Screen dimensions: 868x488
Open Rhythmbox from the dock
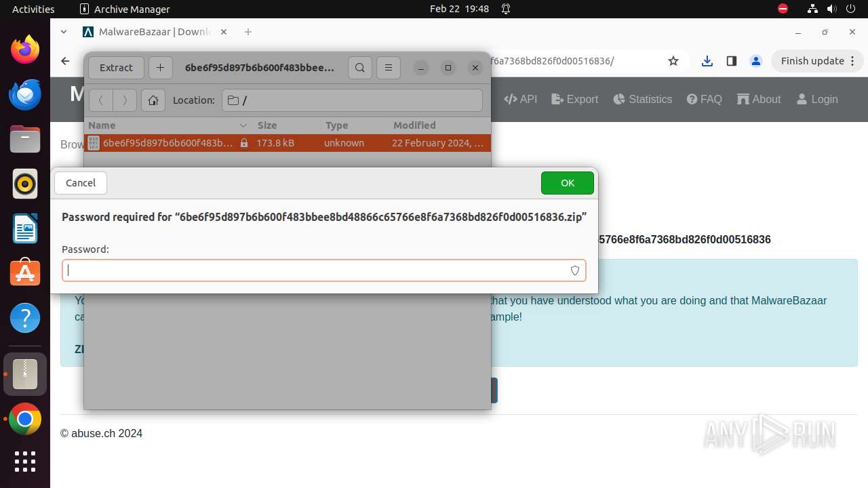pos(25,184)
